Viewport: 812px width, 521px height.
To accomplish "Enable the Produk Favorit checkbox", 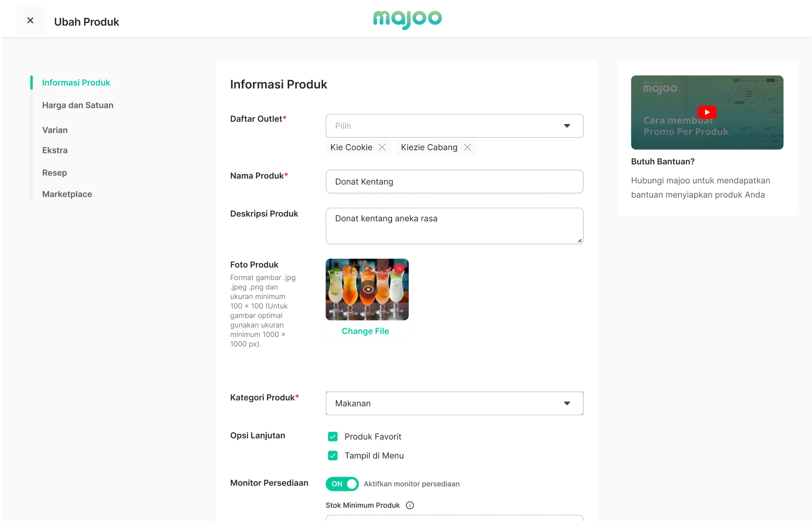I will pos(333,436).
